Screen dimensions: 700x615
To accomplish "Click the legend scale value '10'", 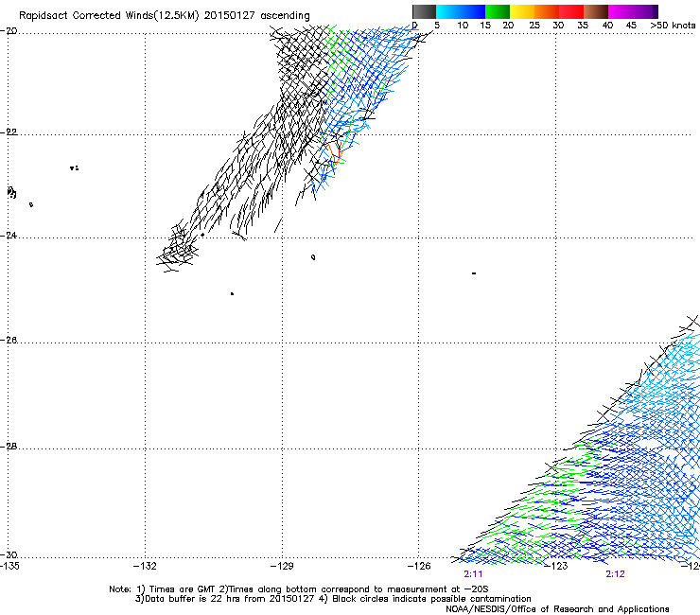I will (x=463, y=25).
